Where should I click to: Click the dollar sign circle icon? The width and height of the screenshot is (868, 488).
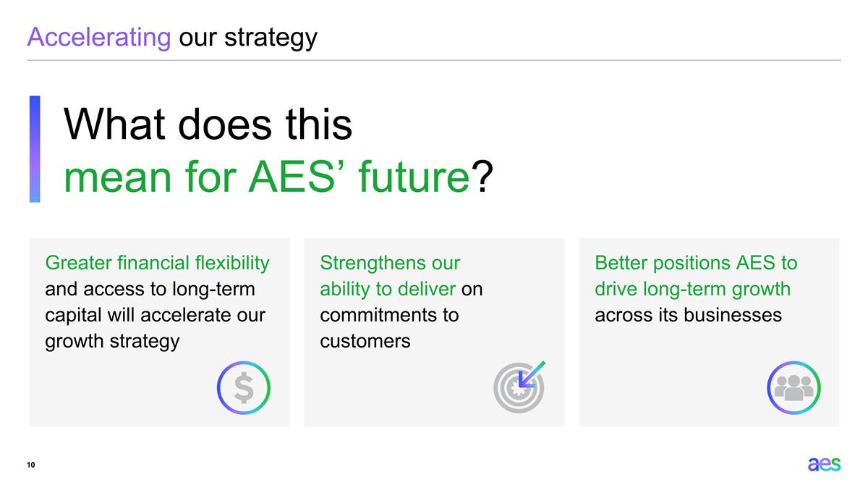[244, 388]
